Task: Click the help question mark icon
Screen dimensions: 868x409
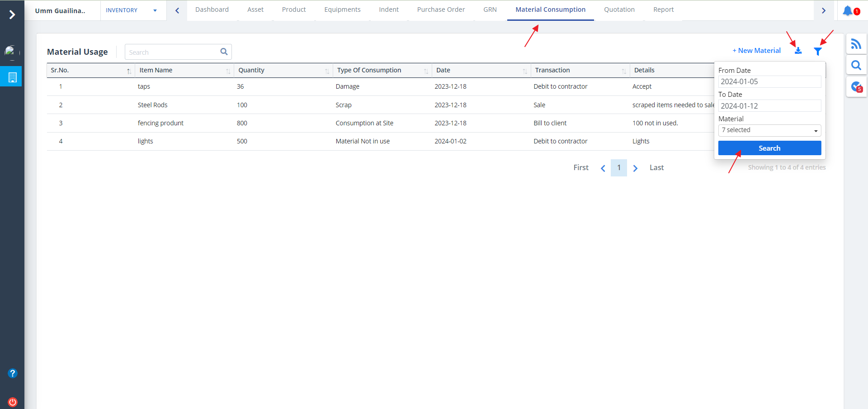Action: 13,373
